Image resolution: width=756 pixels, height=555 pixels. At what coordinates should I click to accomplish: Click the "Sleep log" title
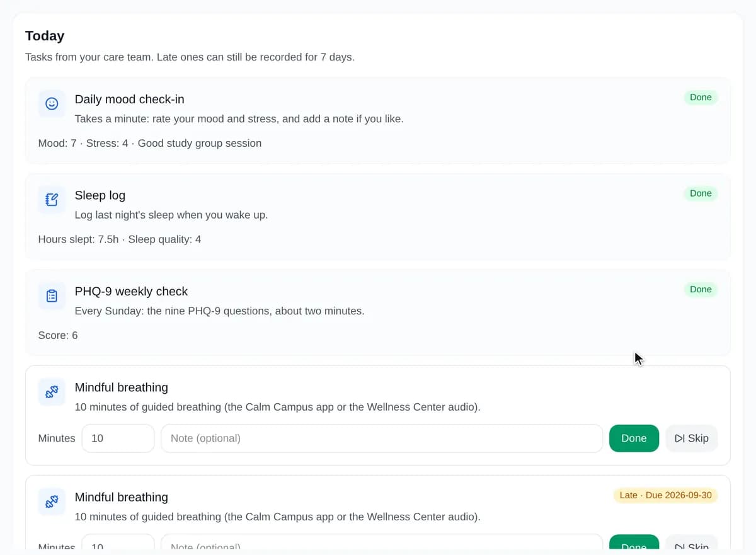pyautogui.click(x=100, y=195)
